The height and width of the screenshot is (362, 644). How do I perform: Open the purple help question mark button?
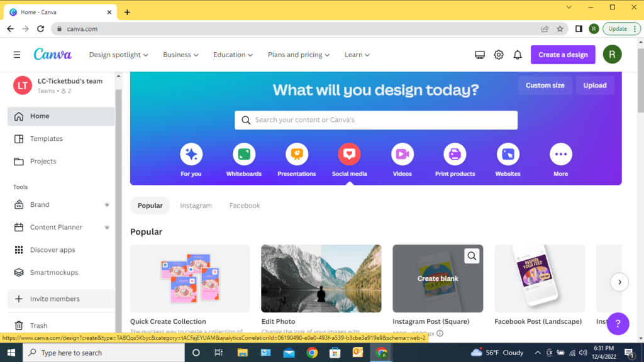[x=618, y=324]
